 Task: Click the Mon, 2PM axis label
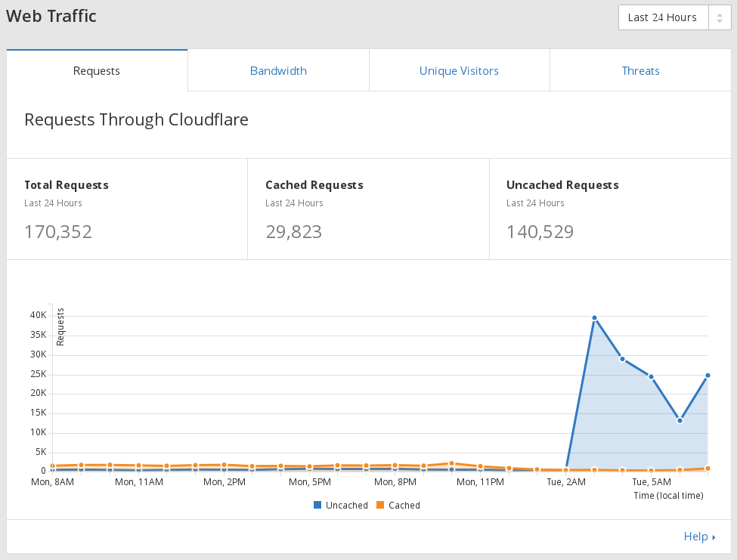225,482
